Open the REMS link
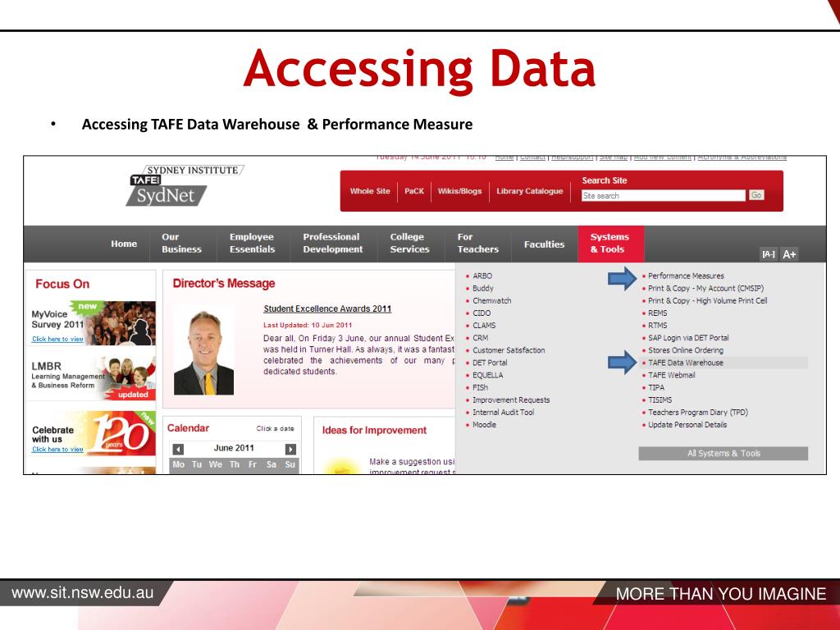The width and height of the screenshot is (840, 630). pos(657,313)
